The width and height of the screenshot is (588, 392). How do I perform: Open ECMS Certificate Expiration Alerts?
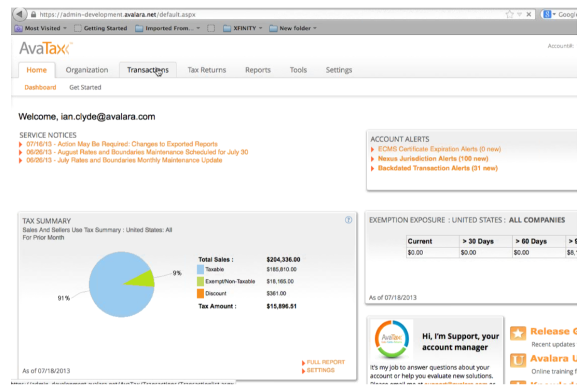439,149
